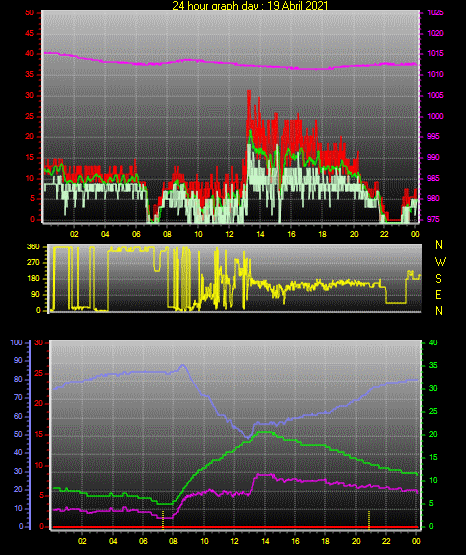
Task: Click the 50 label on red wind axis
Action: pos(30,13)
